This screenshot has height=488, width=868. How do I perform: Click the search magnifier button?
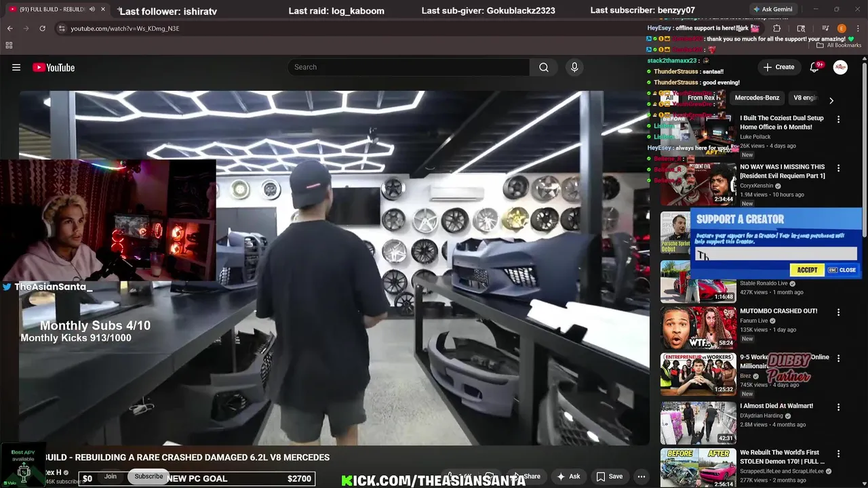coord(544,67)
